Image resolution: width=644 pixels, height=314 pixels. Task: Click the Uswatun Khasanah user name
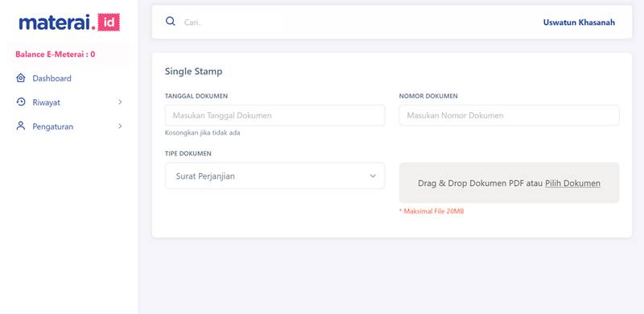coord(579,23)
